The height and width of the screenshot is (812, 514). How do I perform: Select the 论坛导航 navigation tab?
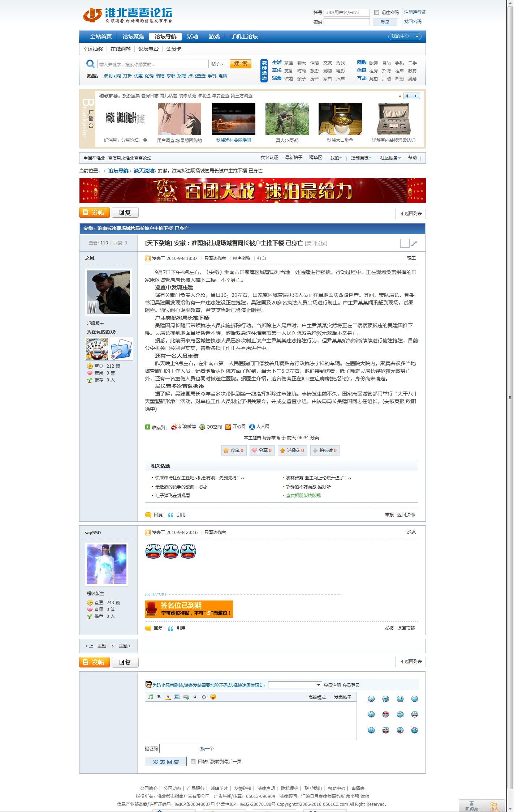click(165, 37)
